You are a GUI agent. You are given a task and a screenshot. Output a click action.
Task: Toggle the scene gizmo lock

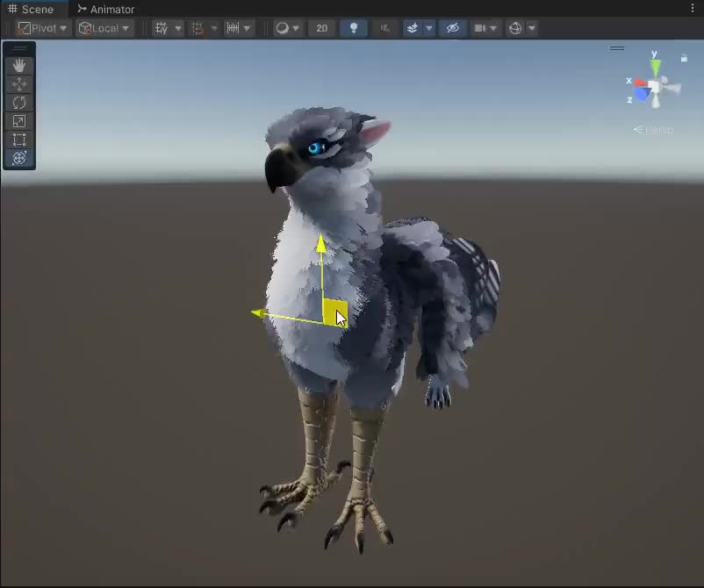click(684, 59)
